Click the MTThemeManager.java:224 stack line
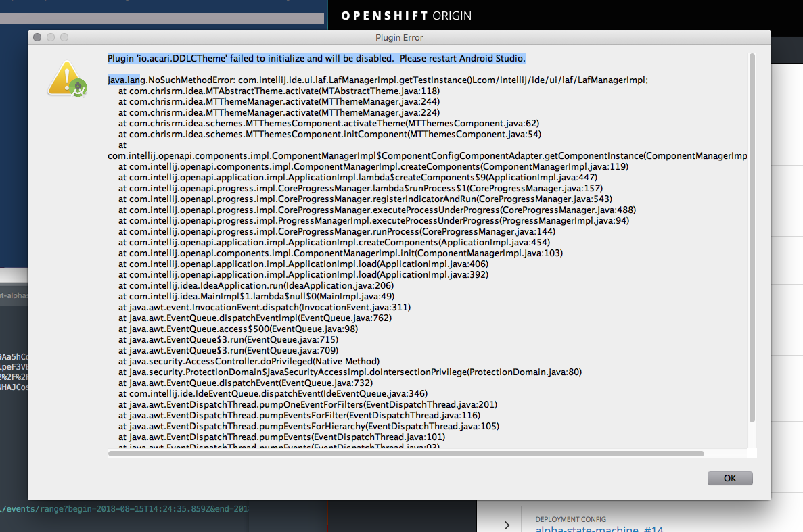Image resolution: width=803 pixels, height=532 pixels. 279,112
